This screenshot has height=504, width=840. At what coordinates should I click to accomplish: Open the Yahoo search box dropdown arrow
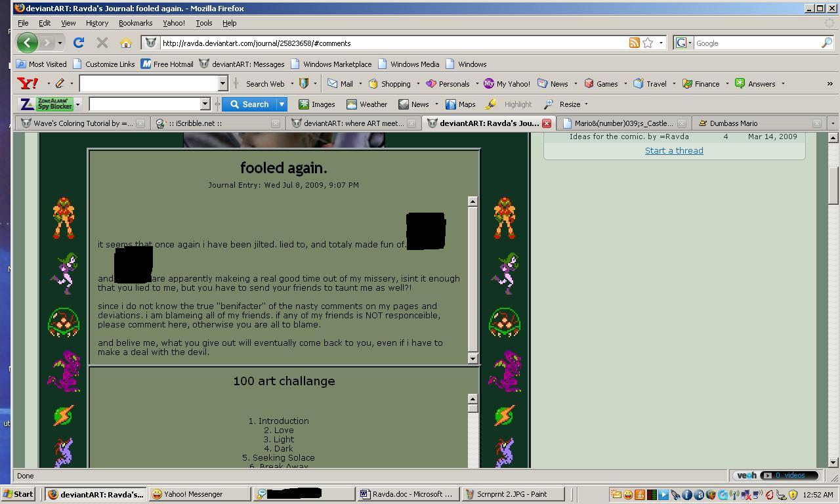click(222, 83)
